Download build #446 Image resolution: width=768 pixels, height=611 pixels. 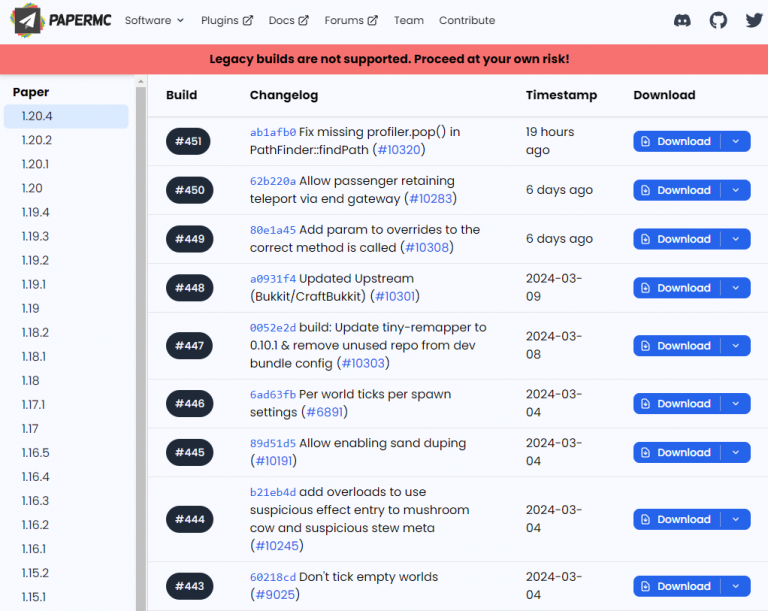pyautogui.click(x=677, y=404)
